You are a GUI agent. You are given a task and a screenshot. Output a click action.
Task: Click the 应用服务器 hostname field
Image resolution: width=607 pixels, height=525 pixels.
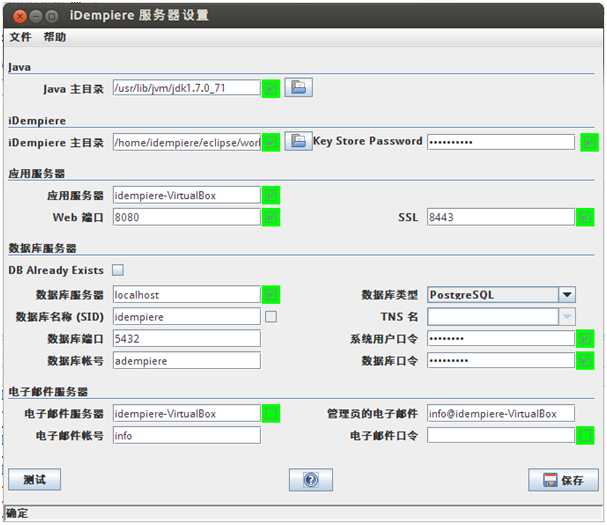point(187,195)
